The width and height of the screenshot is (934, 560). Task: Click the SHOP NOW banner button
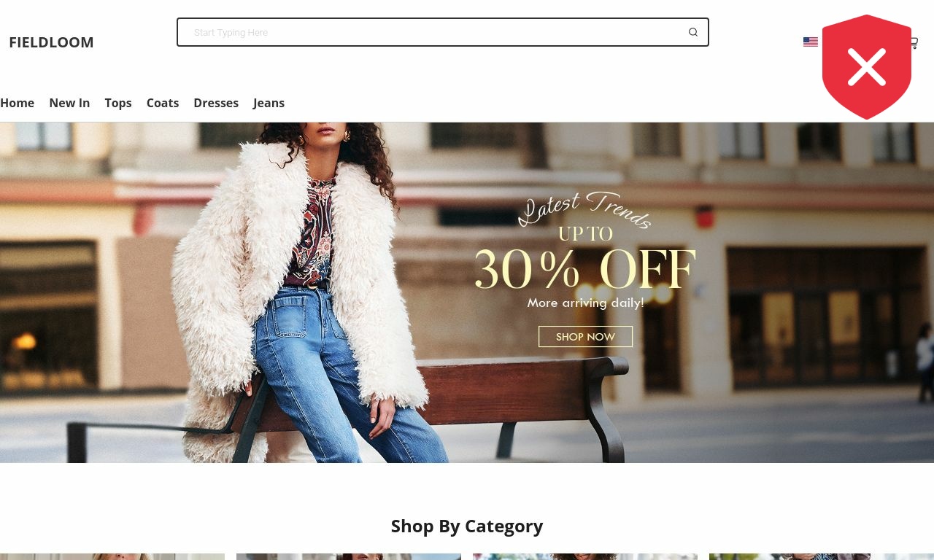[585, 337]
